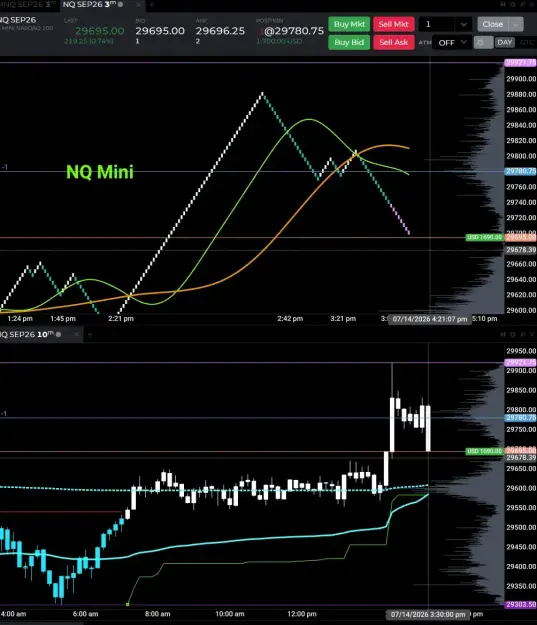Add a new tab in bottom chart panel
The height and width of the screenshot is (625, 537).
90,334
